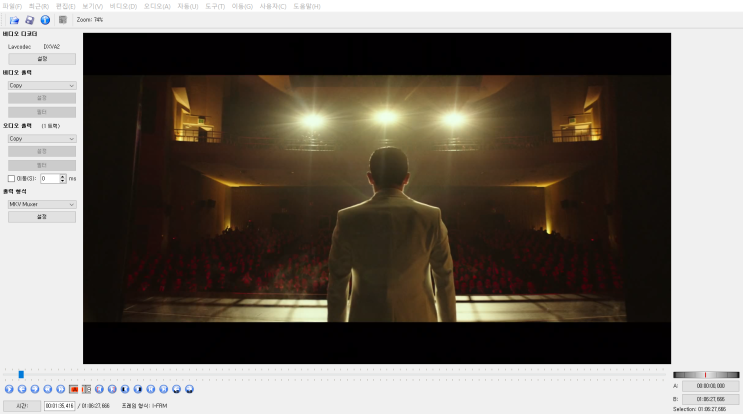Image resolution: width=743 pixels, height=414 pixels.
Task: Open the 파일(F) menu
Action: point(12,6)
